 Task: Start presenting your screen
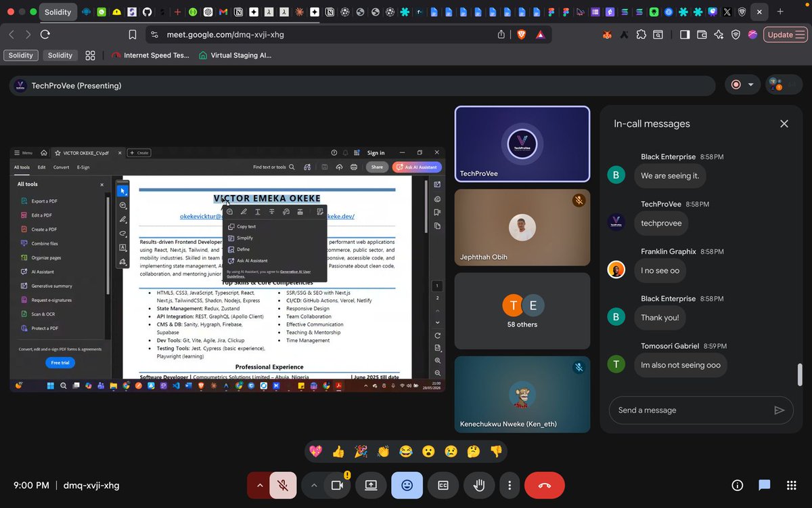(x=371, y=485)
